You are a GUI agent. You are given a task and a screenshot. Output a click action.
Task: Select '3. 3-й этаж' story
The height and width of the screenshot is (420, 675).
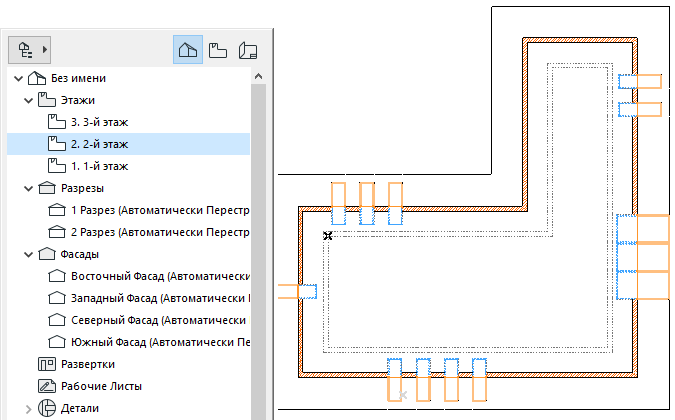(x=99, y=122)
